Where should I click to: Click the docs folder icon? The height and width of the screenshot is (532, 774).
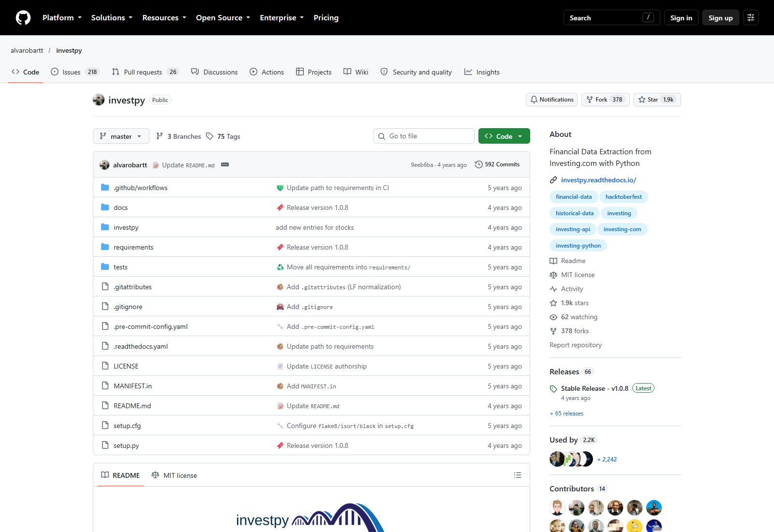(x=105, y=207)
